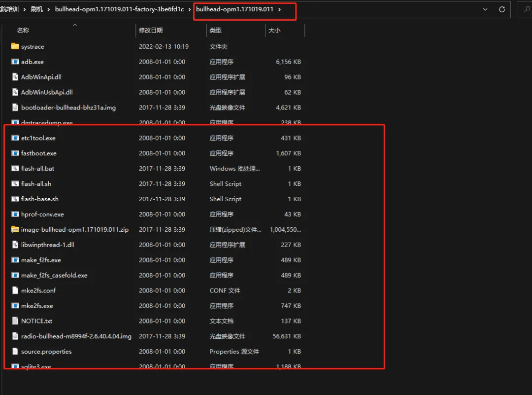Screen dimensions: 532x395
Task: Select file name NOTICE.txt
Action: pos(36,322)
